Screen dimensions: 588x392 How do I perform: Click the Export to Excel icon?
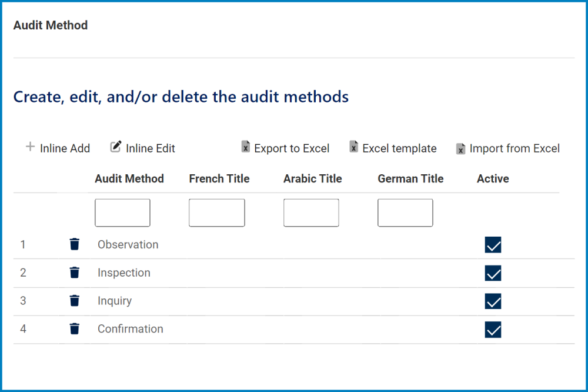[x=245, y=148]
